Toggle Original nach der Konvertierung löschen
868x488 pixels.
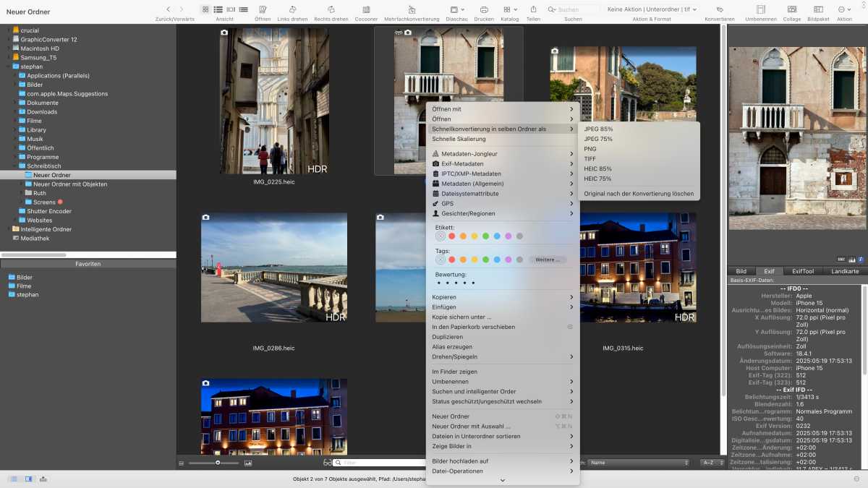coord(639,194)
